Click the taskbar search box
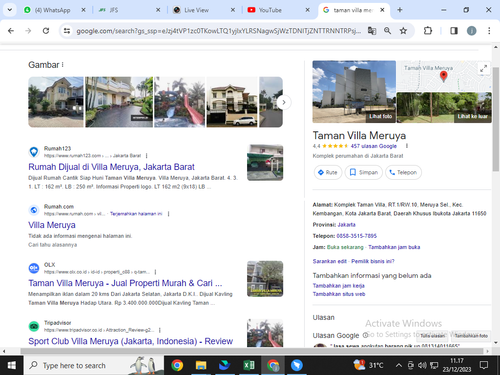The width and height of the screenshot is (500, 375). (93, 366)
